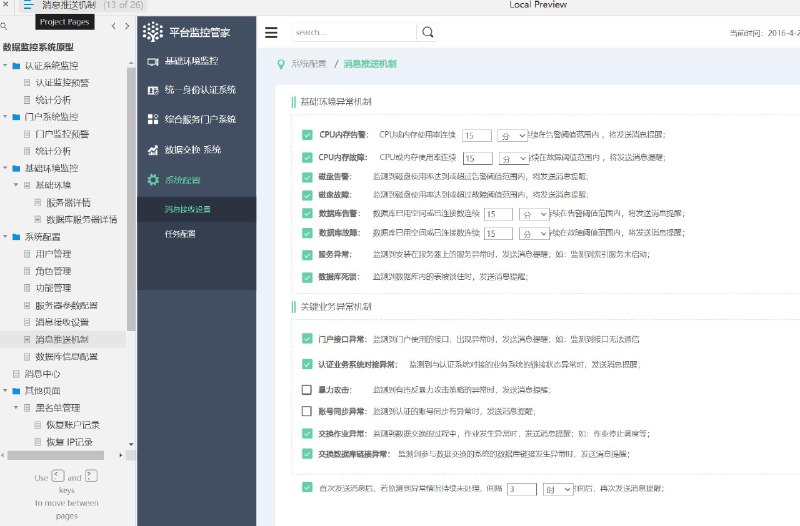Click the 消息推送机制 breadcrumb link

pos(370,64)
